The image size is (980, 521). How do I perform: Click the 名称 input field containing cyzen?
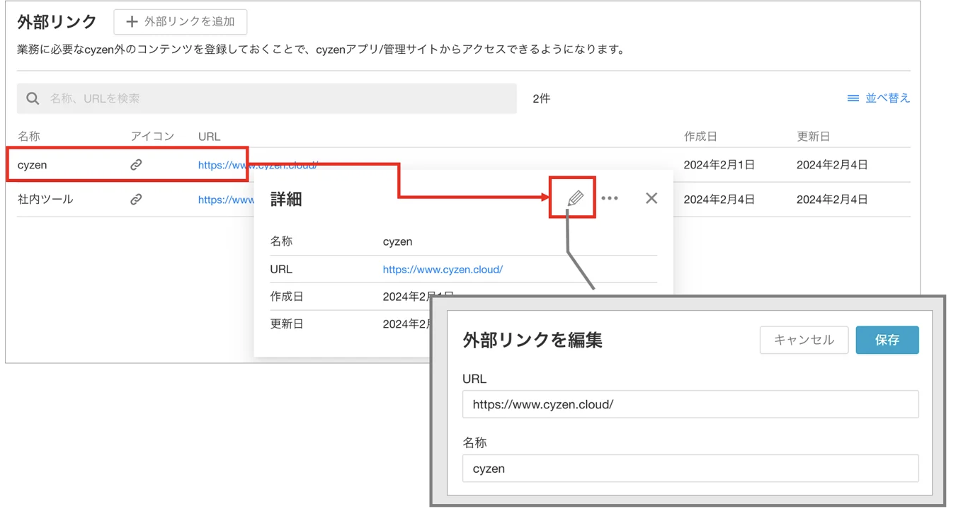[690, 469]
